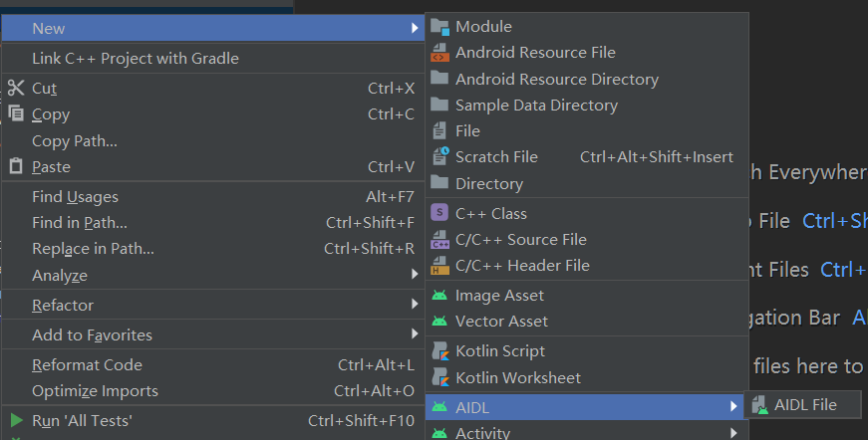The height and width of the screenshot is (440, 868).
Task: Click the Ctrl+Alt+O shortcut text
Action: (375, 391)
